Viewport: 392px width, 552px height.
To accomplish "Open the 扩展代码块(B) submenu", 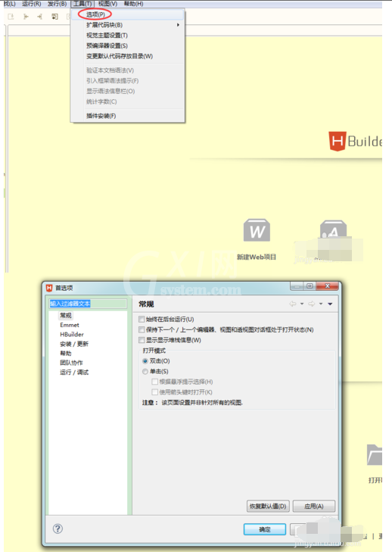I will point(127,25).
